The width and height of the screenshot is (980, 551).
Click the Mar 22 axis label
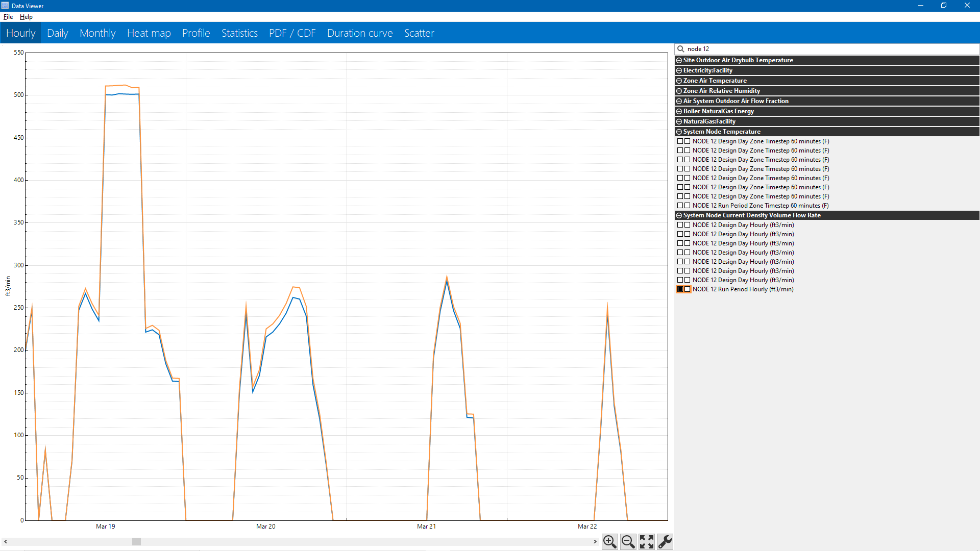click(x=587, y=526)
